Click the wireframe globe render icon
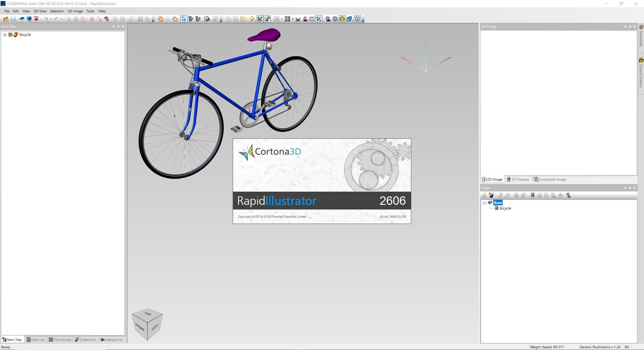644x350 pixels. 335,19
